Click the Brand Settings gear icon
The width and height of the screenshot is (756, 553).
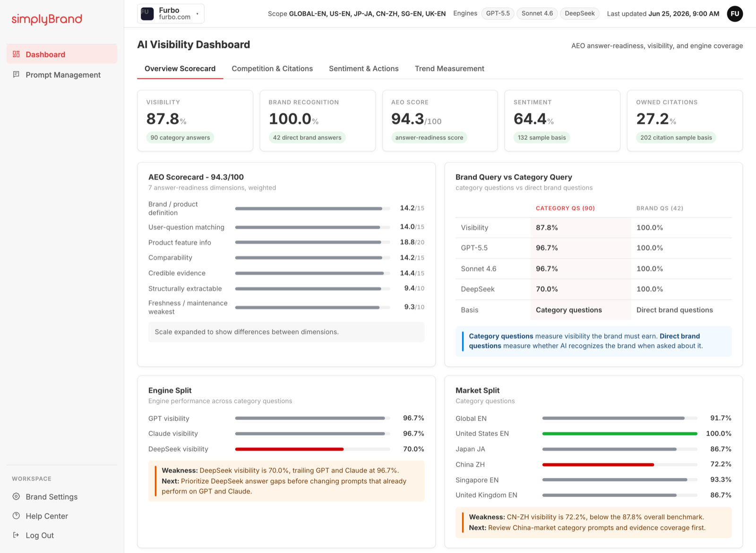(x=16, y=496)
